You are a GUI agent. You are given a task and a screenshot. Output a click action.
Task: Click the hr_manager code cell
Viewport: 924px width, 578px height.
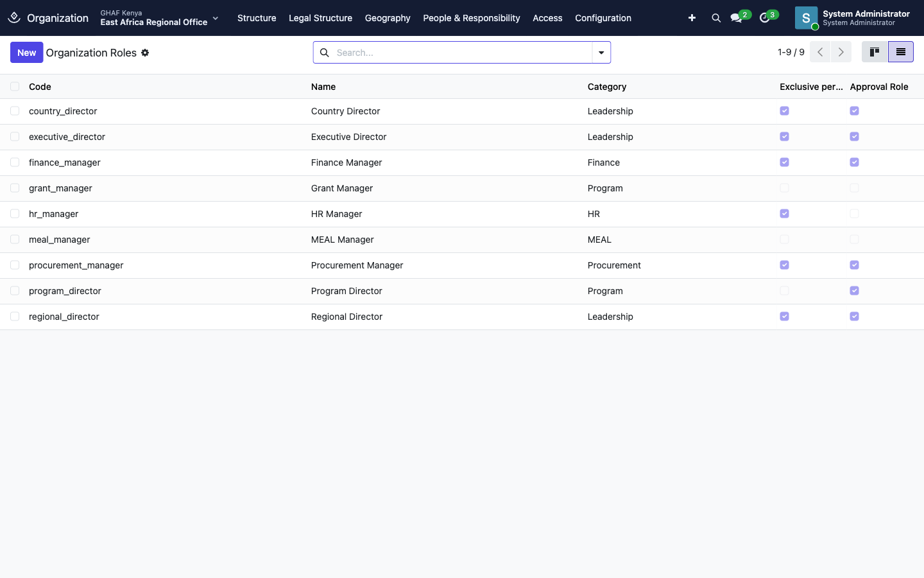tap(54, 214)
